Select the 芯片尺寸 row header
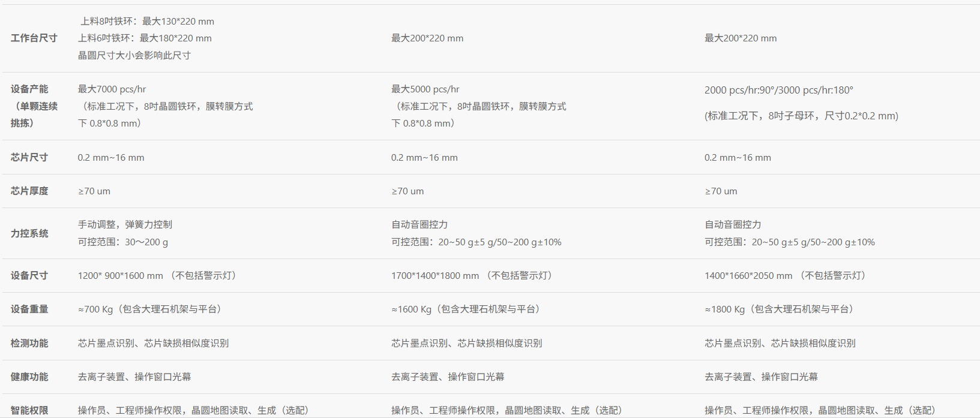The width and height of the screenshot is (980, 418). (29, 158)
